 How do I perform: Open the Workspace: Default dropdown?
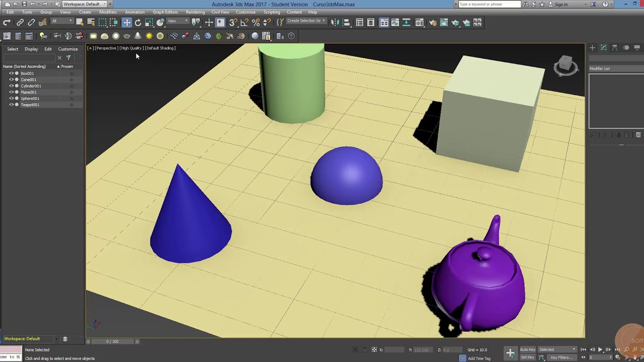(84, 4)
